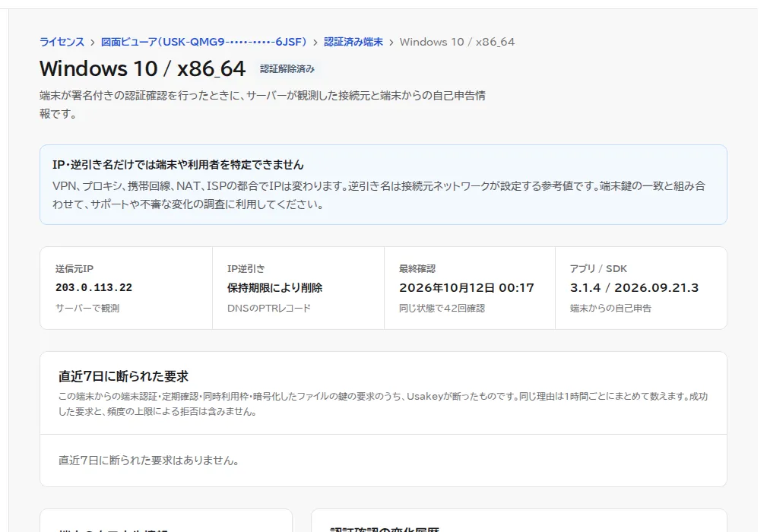Go to the 認証済み端末 breadcrumb link
The width and height of the screenshot is (767, 532).
[x=353, y=42]
